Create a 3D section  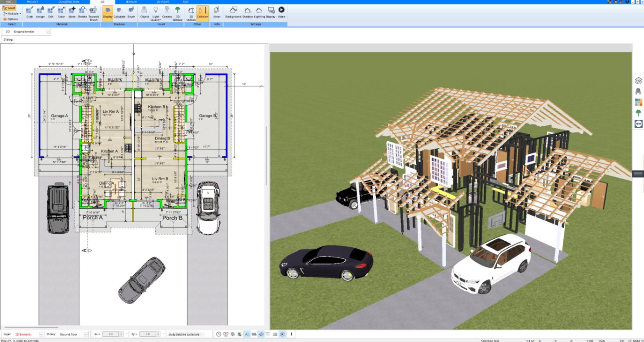tap(191, 13)
